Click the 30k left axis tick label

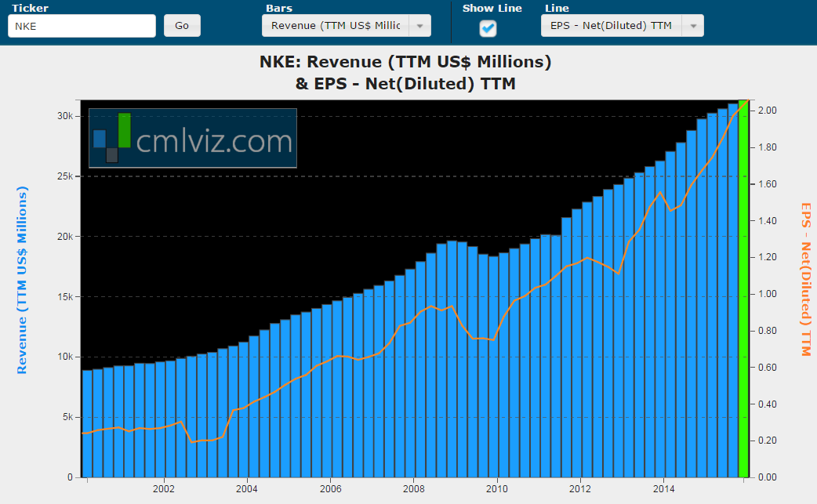[65, 116]
